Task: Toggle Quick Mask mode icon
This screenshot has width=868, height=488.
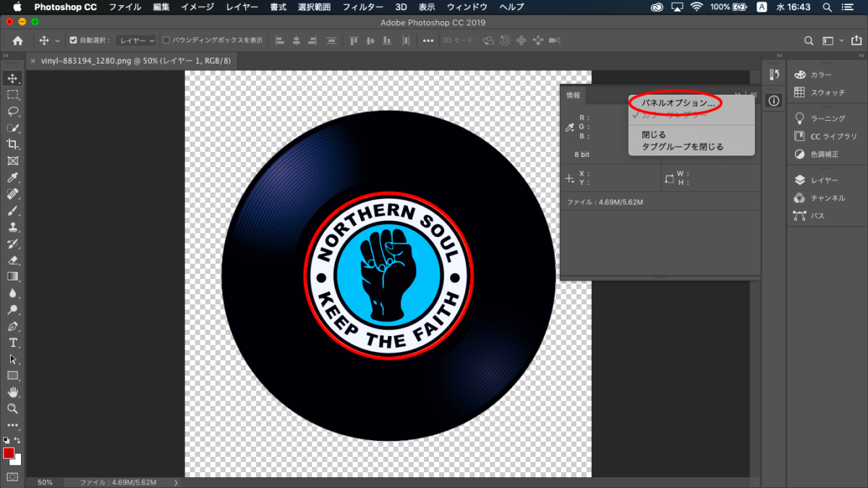Action: click(x=13, y=476)
